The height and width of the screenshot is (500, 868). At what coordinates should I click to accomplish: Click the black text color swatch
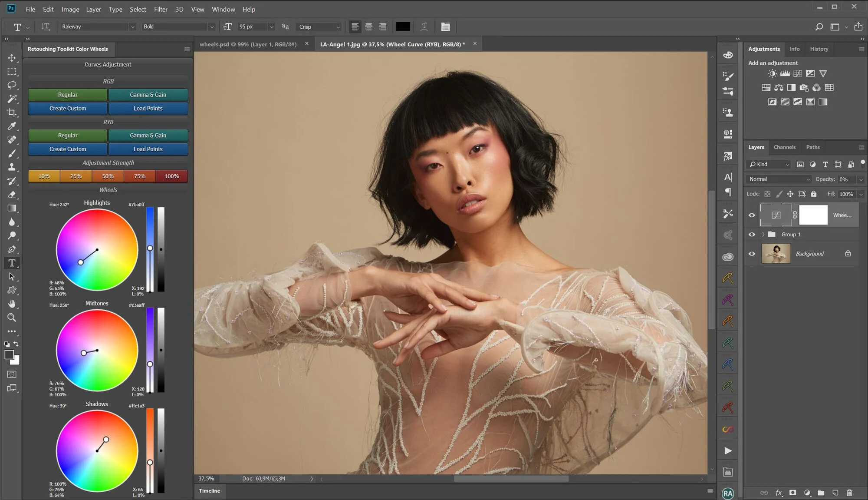coord(402,27)
